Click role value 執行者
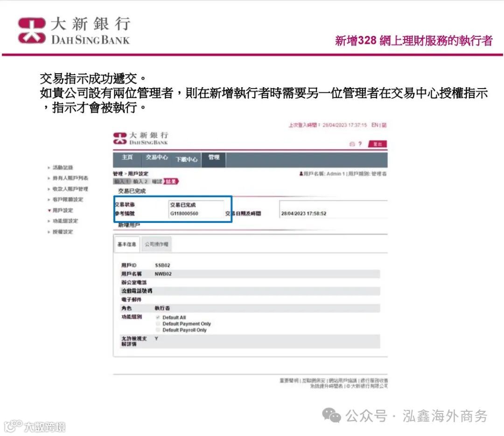Screen dimensions: 504x436 [162, 308]
